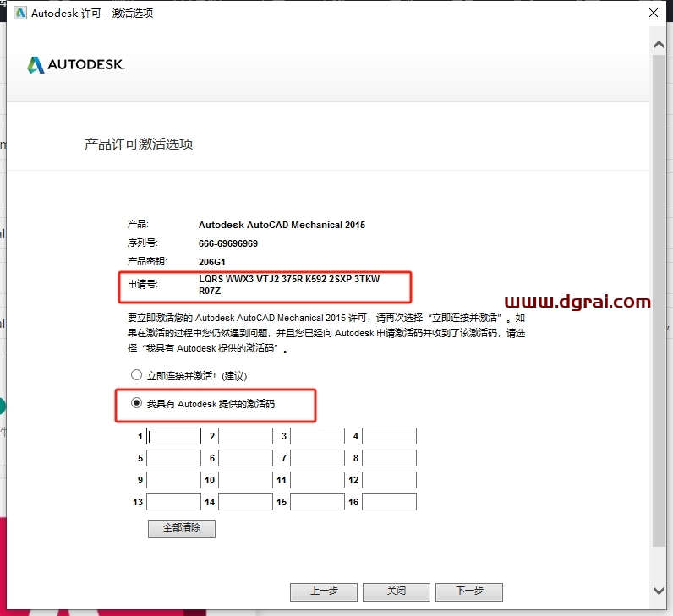Click the 申请号 label
This screenshot has width=673, height=616.
143,284
